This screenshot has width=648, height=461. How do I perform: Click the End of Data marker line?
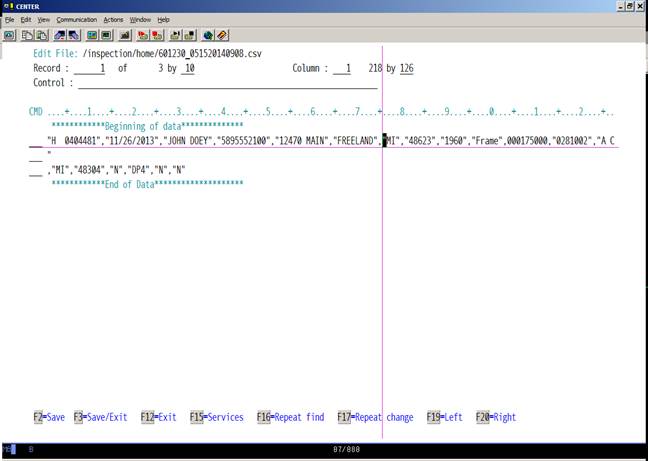point(148,185)
